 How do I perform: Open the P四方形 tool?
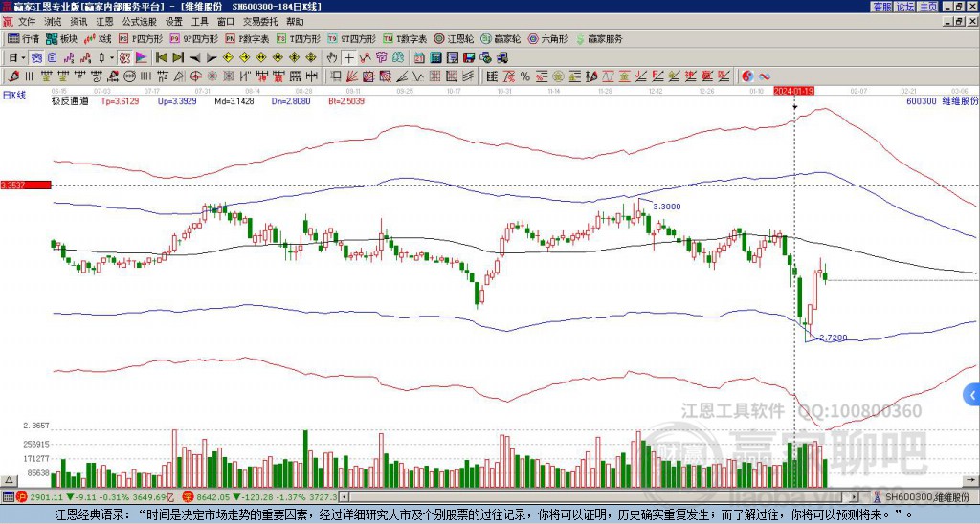(141, 38)
